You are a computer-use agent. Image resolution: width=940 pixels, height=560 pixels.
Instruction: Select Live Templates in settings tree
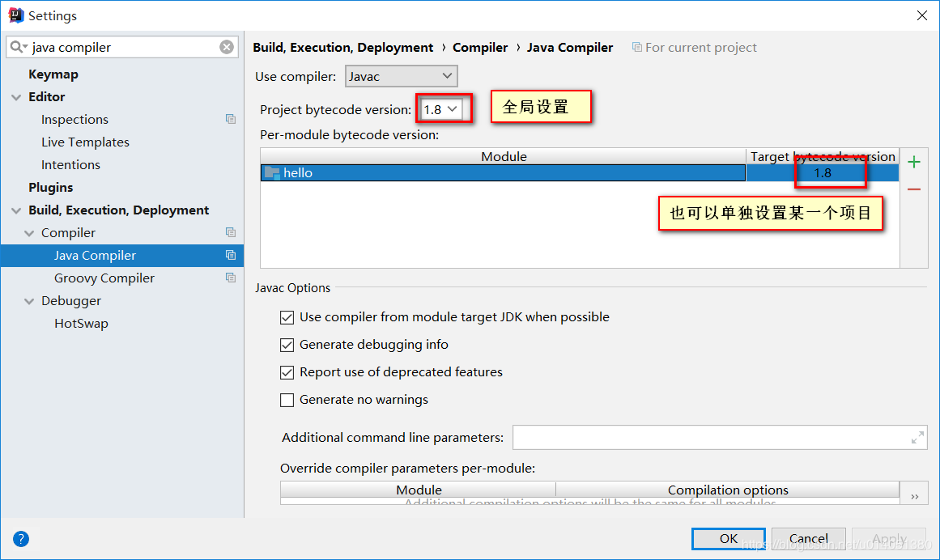pos(85,142)
